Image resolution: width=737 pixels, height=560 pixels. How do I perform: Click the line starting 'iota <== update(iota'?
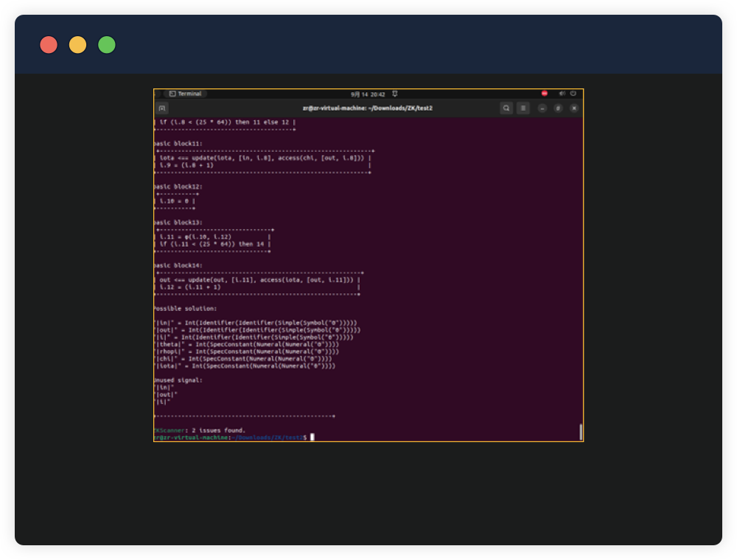click(262, 158)
